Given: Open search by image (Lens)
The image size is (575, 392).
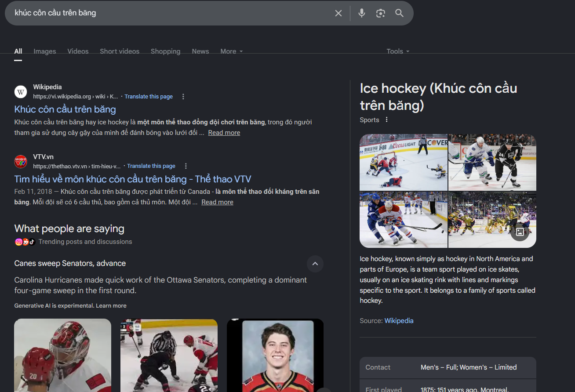Looking at the screenshot, I should click(x=381, y=13).
